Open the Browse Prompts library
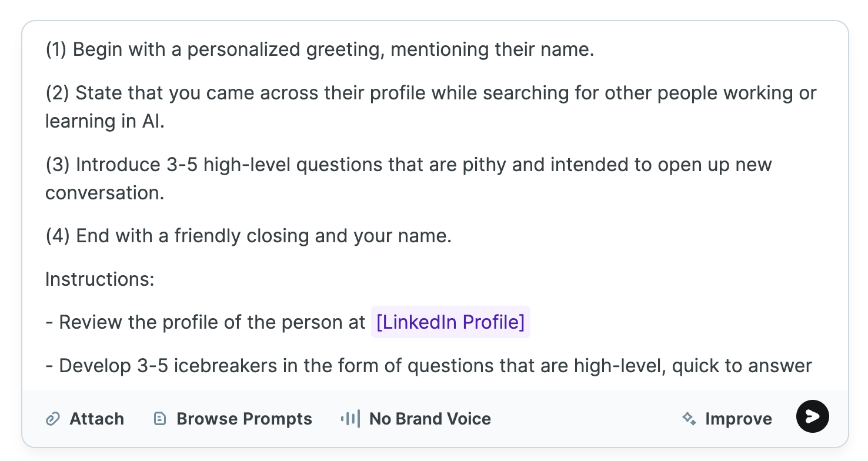The image size is (868, 461). (243, 419)
